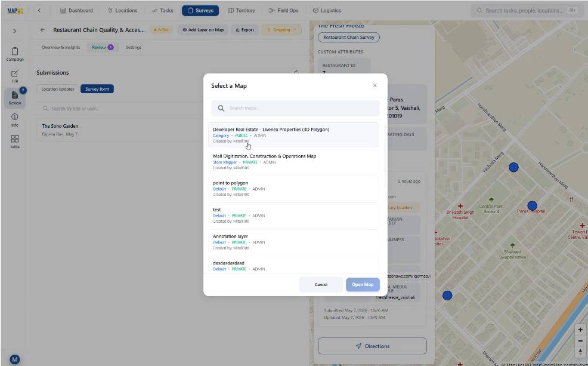The image size is (588, 366).
Task: Click the Open Map button
Action: pyautogui.click(x=363, y=285)
